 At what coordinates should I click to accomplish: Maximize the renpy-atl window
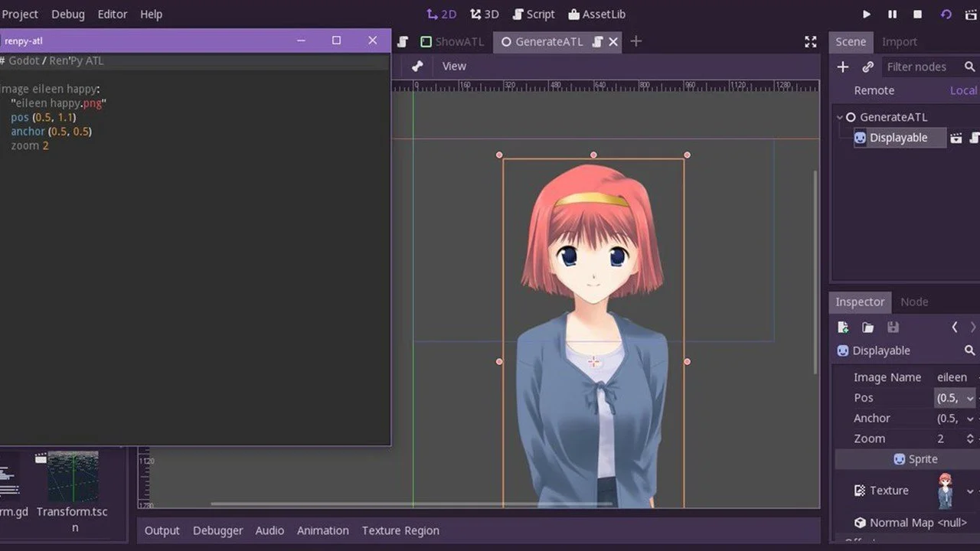click(336, 41)
